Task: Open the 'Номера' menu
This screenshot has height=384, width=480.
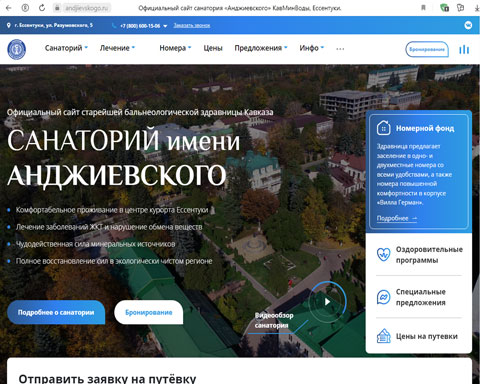Action: coord(173,48)
